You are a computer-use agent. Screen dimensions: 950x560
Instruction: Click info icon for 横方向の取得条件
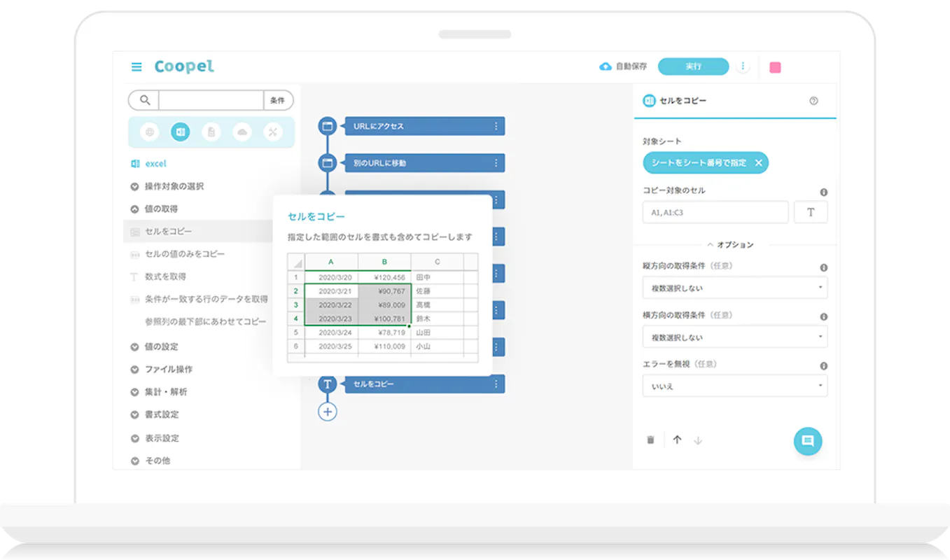[x=823, y=316]
